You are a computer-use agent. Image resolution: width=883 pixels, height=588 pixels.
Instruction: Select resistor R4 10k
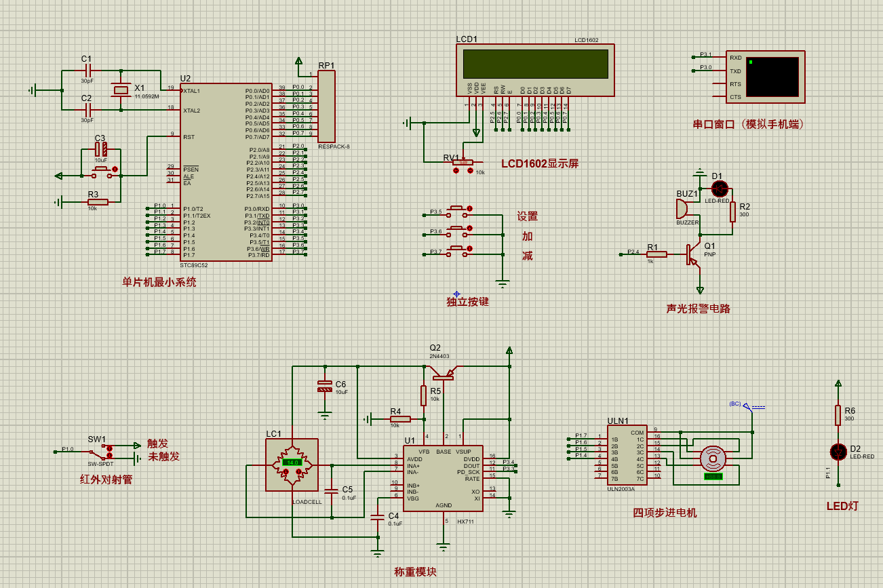tap(399, 420)
